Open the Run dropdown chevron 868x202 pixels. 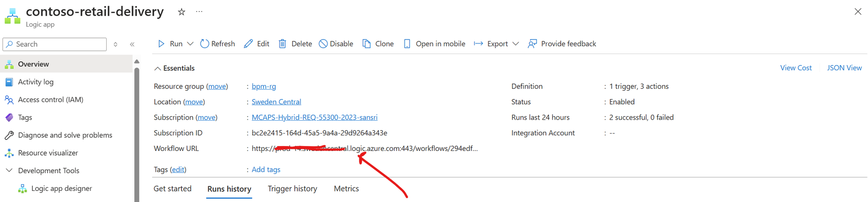(x=190, y=44)
